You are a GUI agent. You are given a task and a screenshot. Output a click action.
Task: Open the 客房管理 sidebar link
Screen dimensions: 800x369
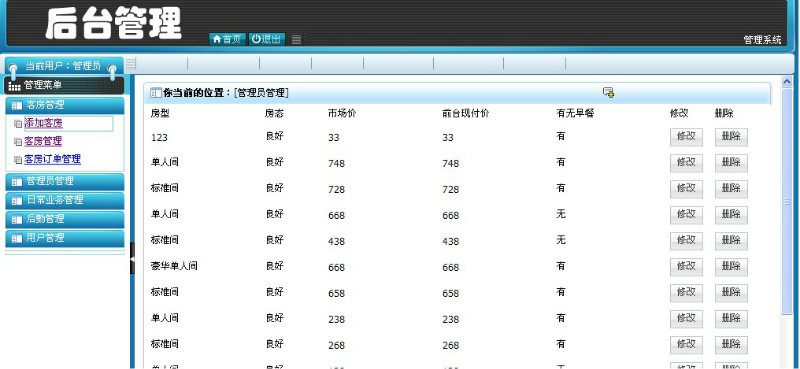[x=43, y=141]
